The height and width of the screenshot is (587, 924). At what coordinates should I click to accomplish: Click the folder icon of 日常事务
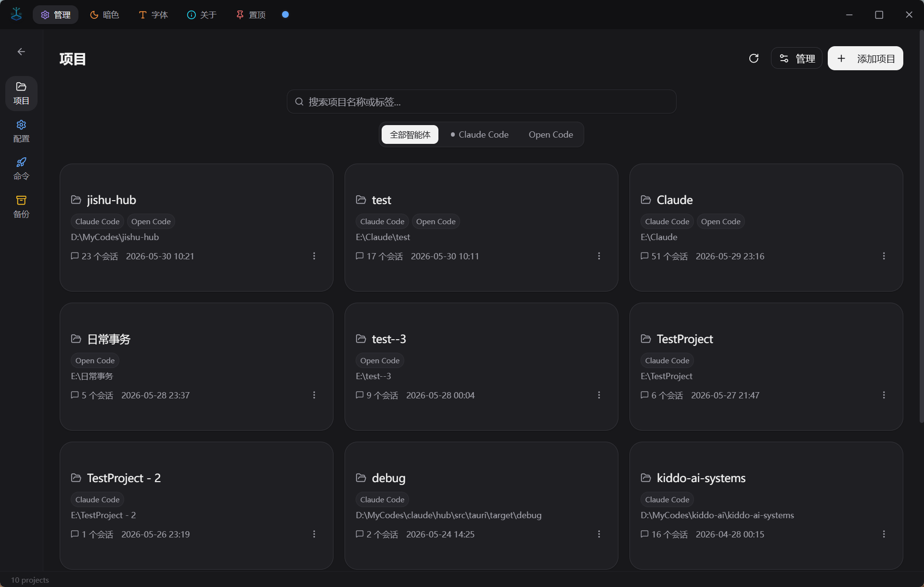click(76, 339)
